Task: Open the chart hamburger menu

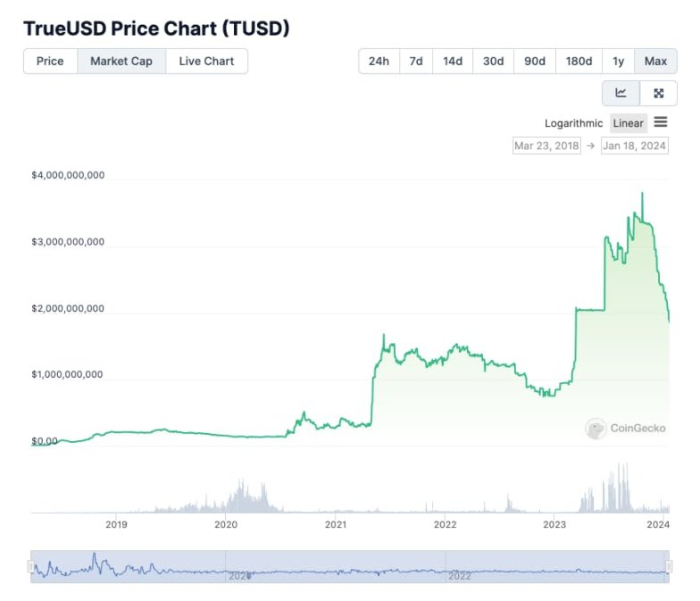Action: (x=661, y=121)
